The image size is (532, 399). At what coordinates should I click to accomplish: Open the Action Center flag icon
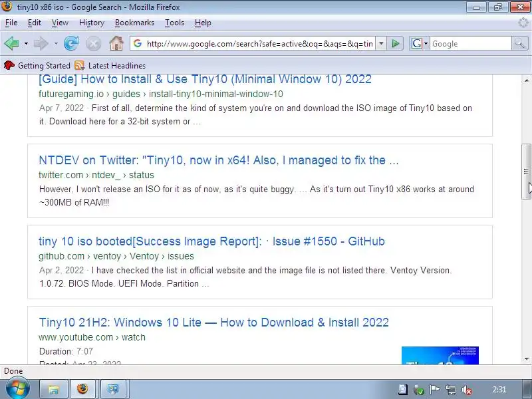(x=435, y=390)
